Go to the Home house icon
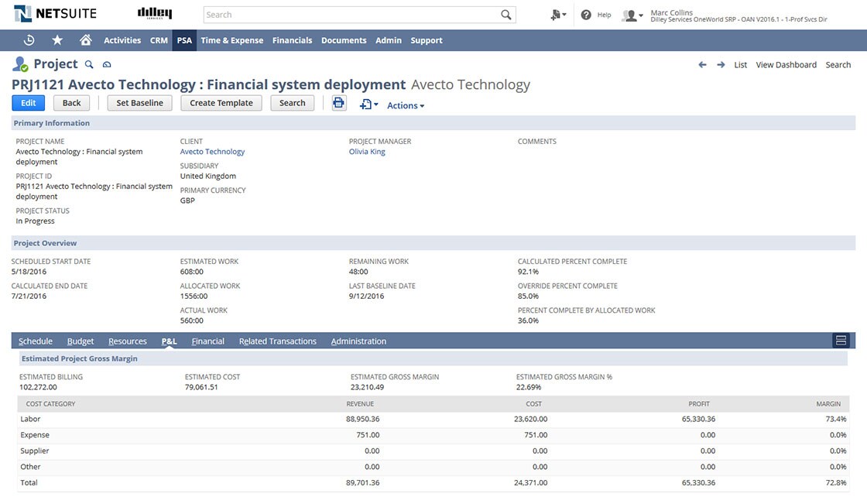Screen dimensions: 867x504 click(x=85, y=39)
